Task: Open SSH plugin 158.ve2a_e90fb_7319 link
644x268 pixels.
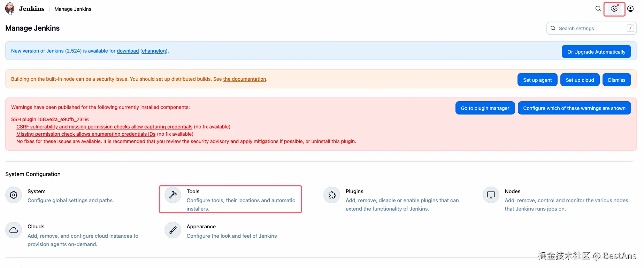Action: pos(50,119)
